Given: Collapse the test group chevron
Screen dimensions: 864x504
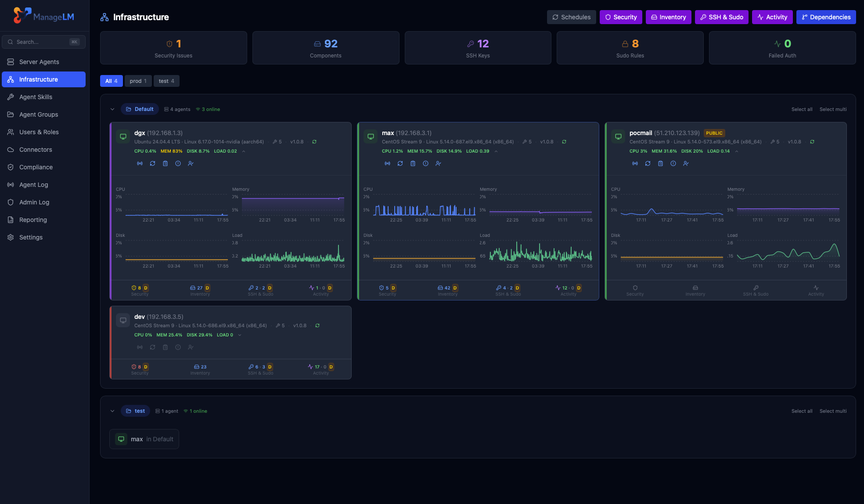Looking at the screenshot, I should coord(112,411).
